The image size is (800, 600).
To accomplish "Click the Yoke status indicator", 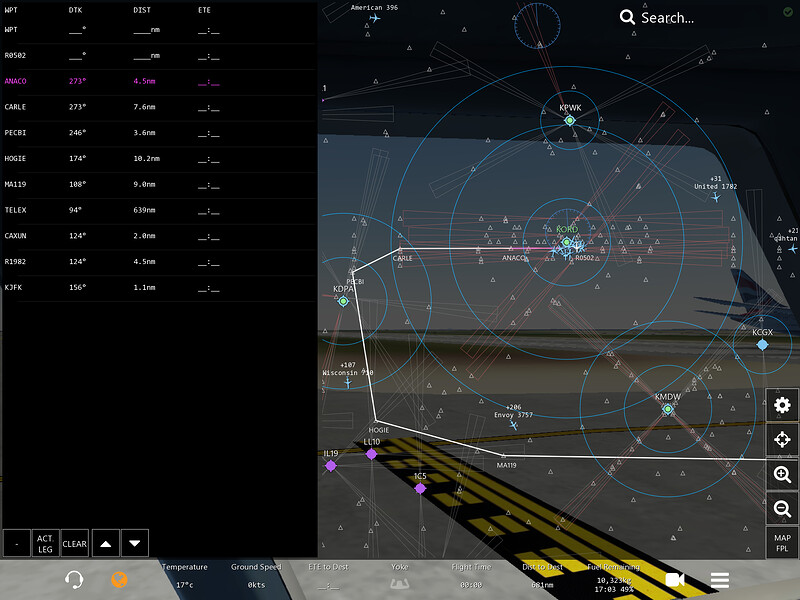I will point(399,576).
